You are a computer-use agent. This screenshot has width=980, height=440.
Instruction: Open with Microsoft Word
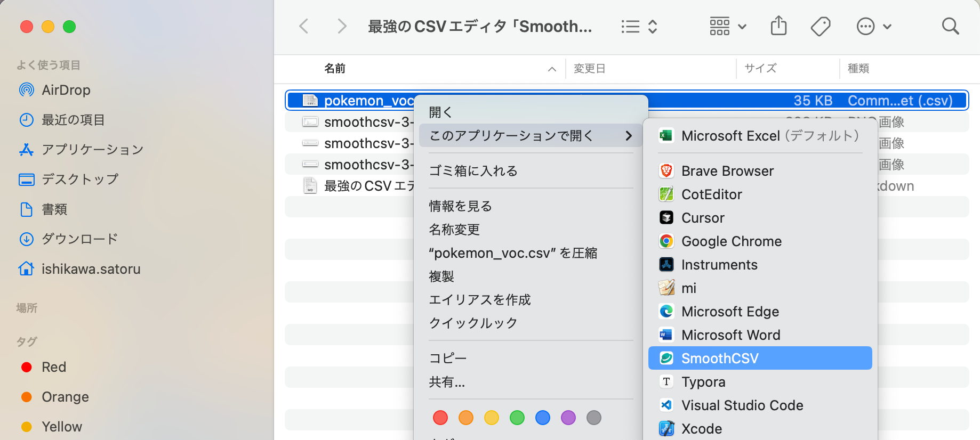760,335
